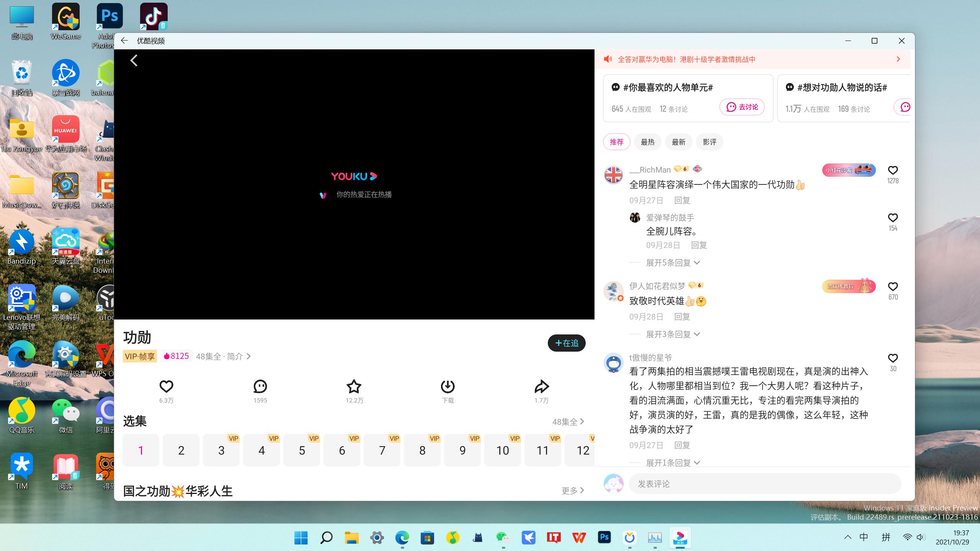Viewport: 980px width, 551px height.
Task: Expand the 展开3条回复 replies
Action: coord(673,334)
